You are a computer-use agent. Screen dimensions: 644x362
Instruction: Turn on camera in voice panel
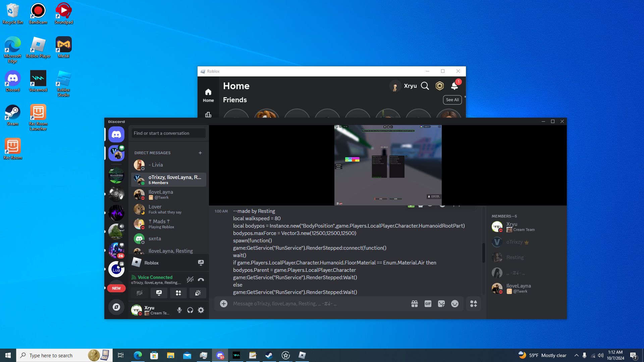click(140, 293)
